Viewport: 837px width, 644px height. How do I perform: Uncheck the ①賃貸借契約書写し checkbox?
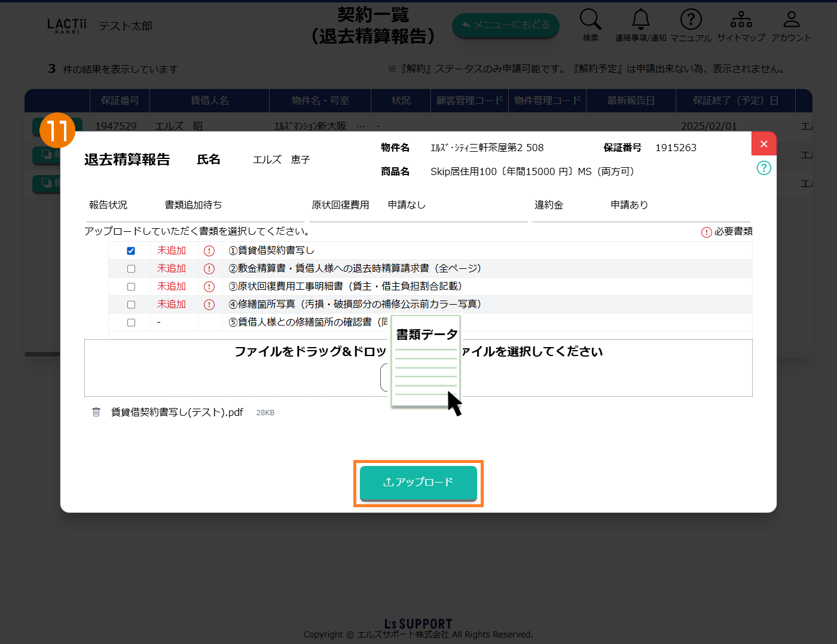131,251
